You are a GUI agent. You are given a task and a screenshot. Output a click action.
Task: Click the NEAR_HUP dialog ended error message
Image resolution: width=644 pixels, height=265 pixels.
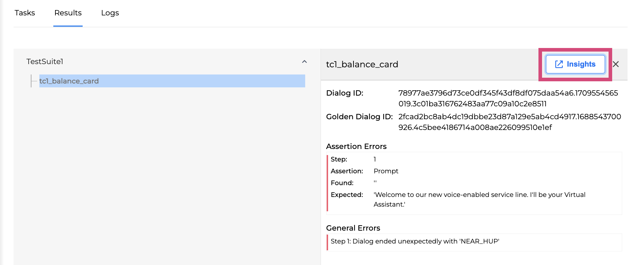point(415,241)
